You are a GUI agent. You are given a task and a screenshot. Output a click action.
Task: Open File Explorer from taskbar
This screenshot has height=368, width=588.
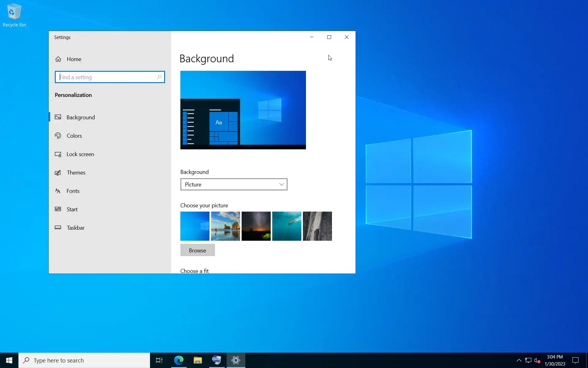pyautogui.click(x=198, y=360)
